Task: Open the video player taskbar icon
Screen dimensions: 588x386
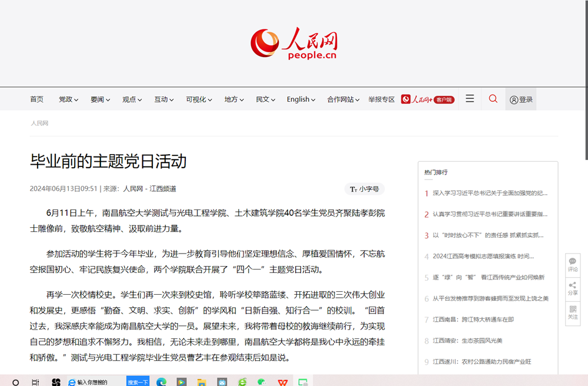Action: pyautogui.click(x=182, y=382)
